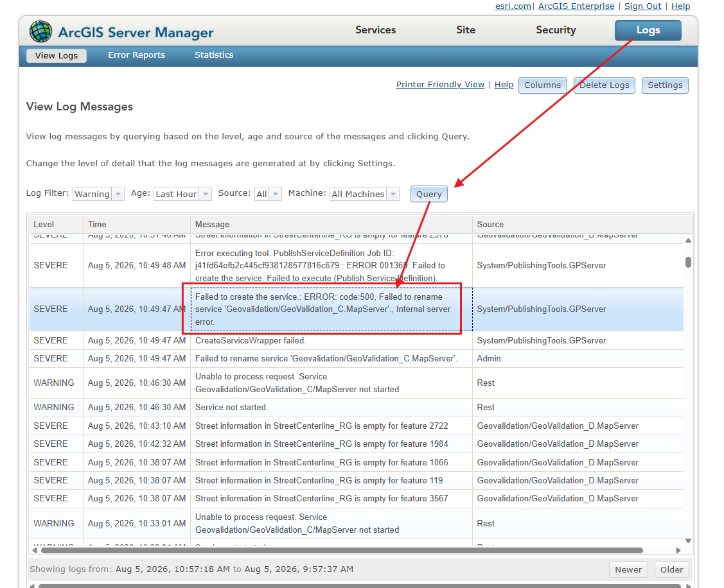Switch to Error Reports sub-tab
This screenshot has width=724, height=588.
[x=136, y=55]
